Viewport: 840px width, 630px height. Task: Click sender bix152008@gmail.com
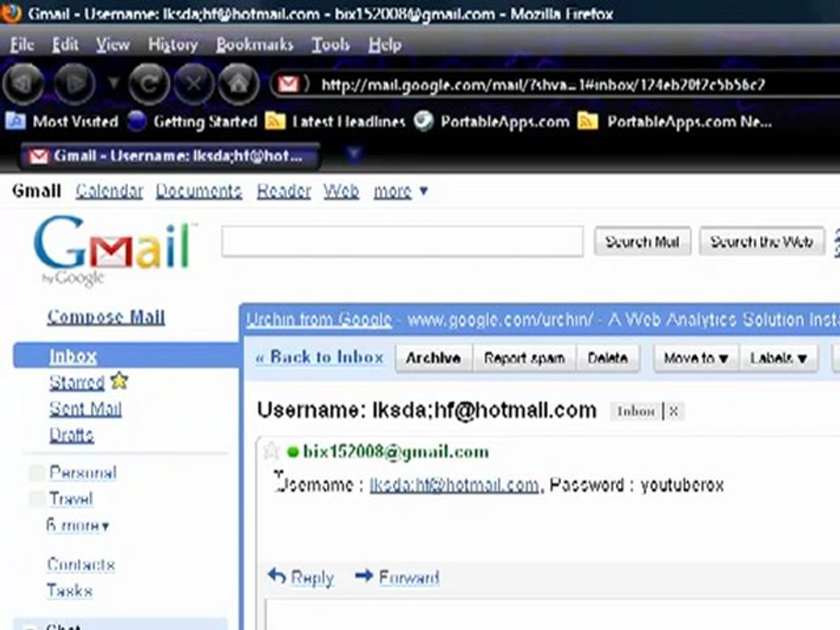click(395, 451)
